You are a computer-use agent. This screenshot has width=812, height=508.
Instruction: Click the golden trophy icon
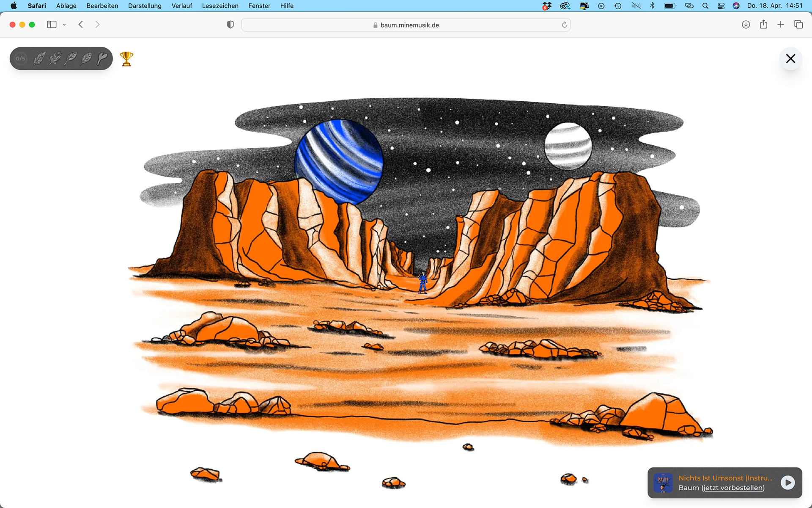pos(126,59)
